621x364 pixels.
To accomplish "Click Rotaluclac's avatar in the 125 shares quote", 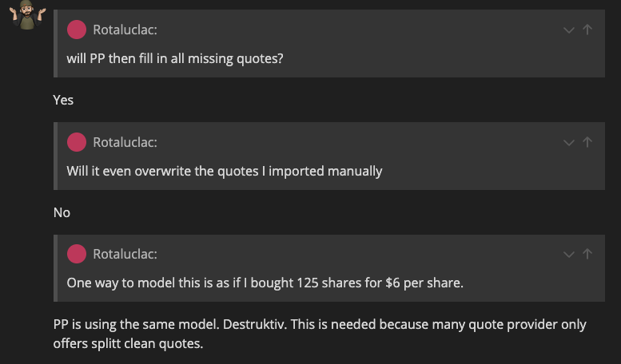I will 77,254.
